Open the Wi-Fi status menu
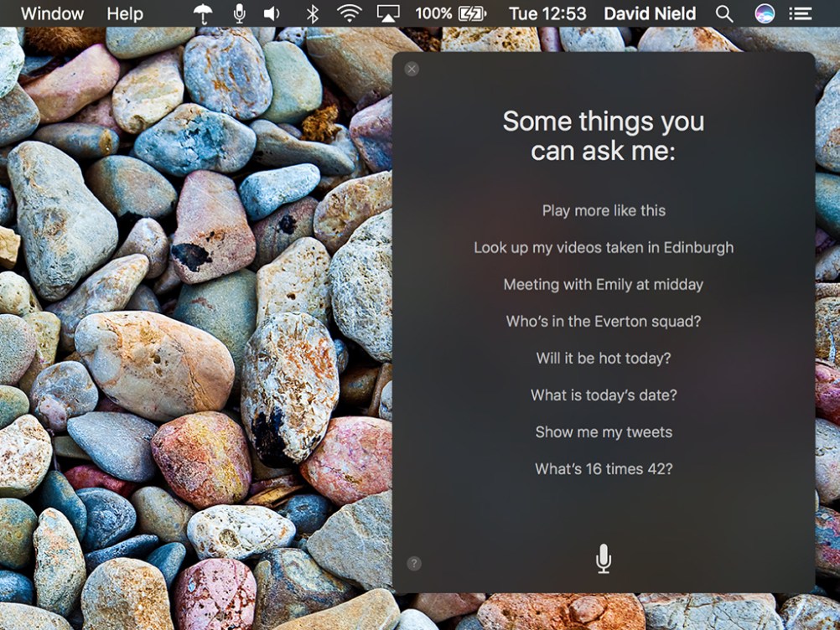Image resolution: width=840 pixels, height=630 pixels. tap(349, 13)
